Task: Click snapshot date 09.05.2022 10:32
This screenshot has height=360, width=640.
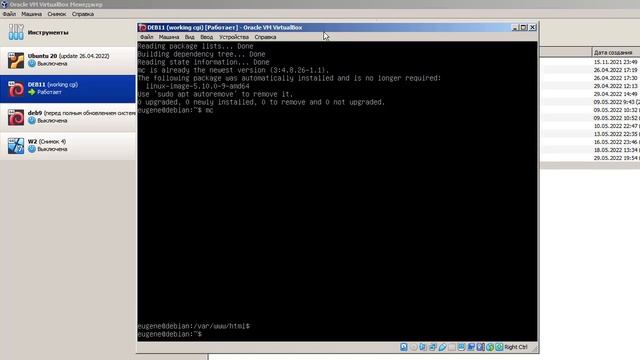Action: tap(616, 110)
